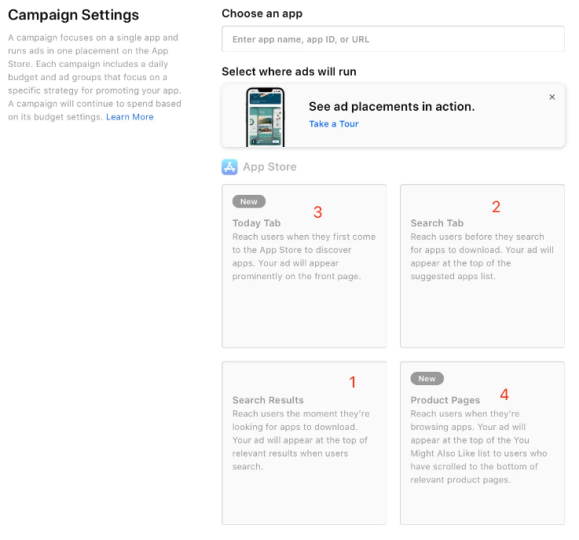Open the Learn More link
Screen dimensions: 579x540
point(130,117)
